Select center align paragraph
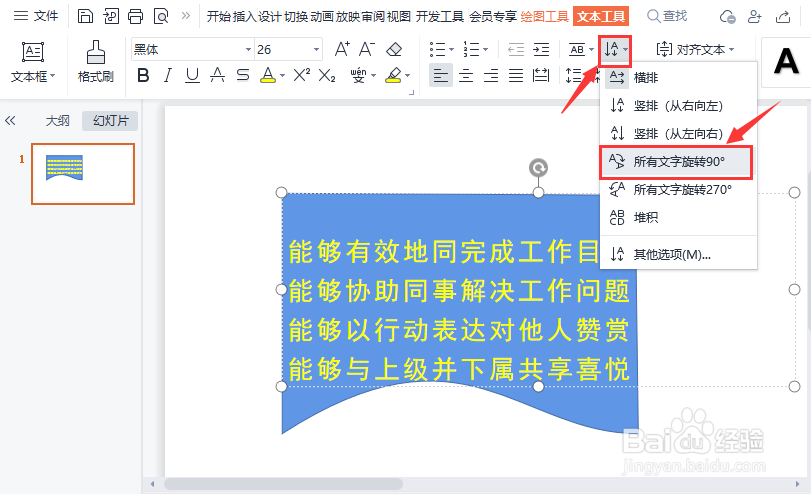Image resolution: width=811 pixels, height=494 pixels. click(466, 76)
